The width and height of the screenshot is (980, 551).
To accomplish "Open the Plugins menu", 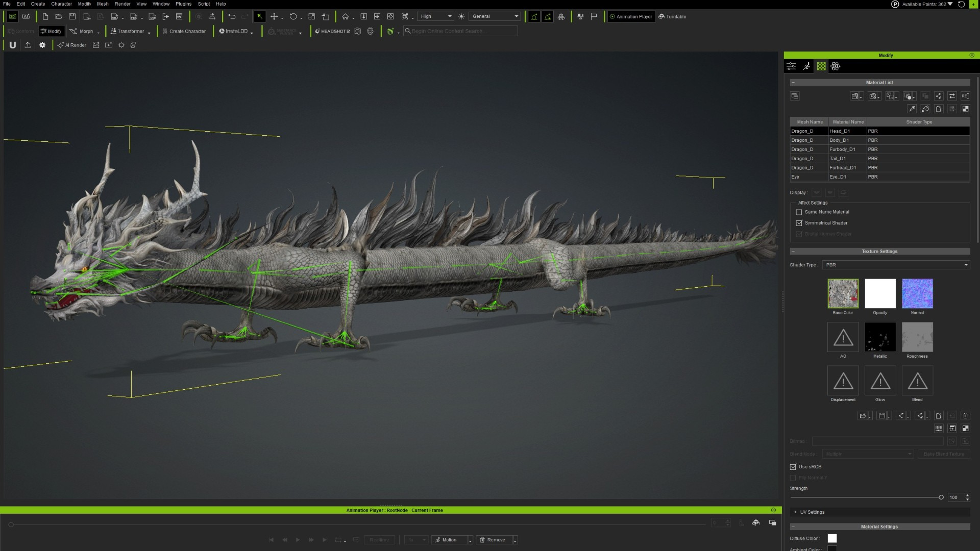I will [x=183, y=4].
